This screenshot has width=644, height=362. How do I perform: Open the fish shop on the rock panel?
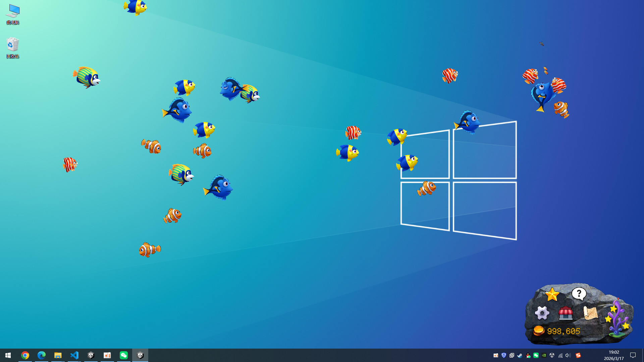tap(566, 313)
